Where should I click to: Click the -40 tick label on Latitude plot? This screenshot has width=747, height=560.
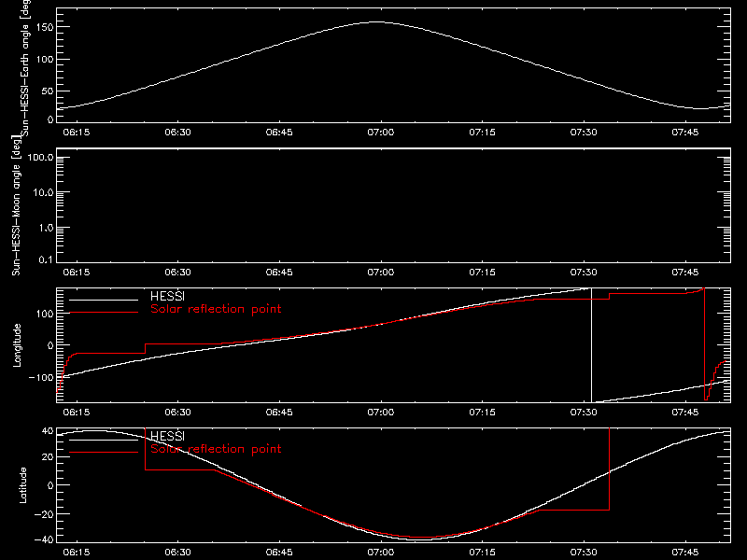[44, 540]
